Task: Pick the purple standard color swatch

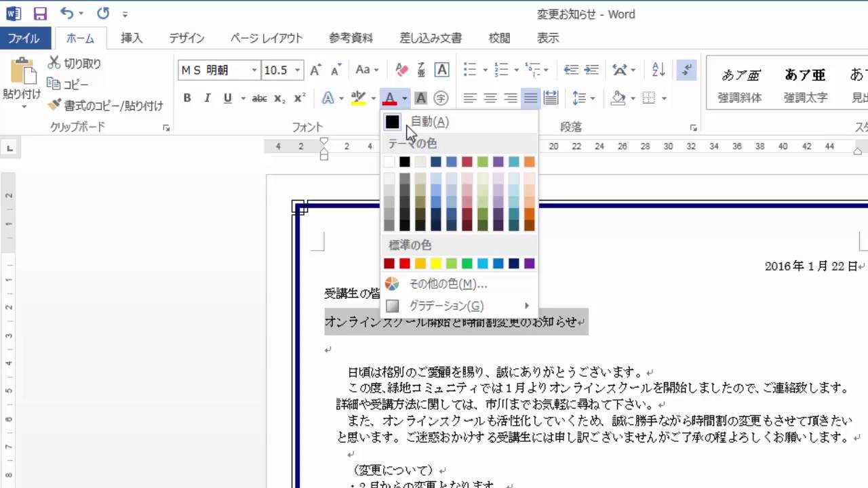Action: (x=530, y=264)
